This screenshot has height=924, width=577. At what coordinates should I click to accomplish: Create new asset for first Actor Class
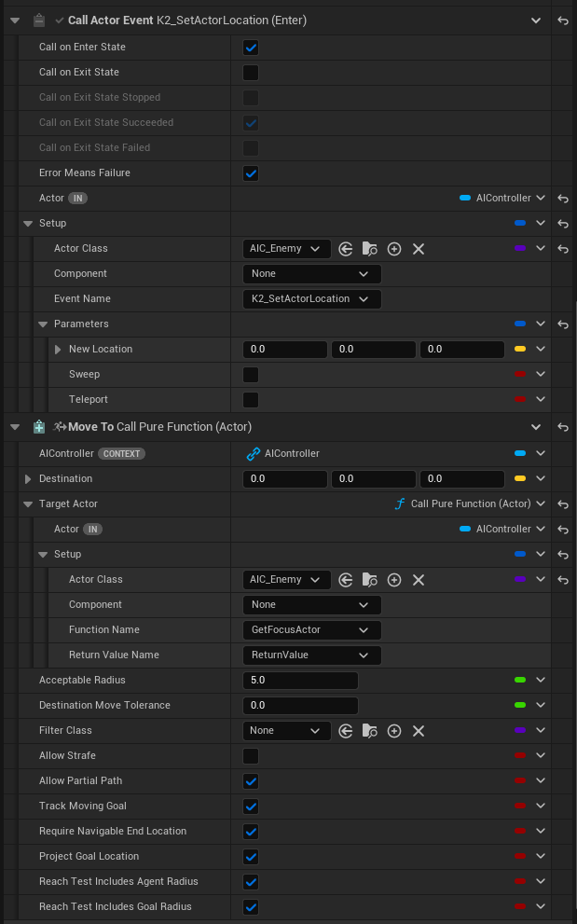tap(394, 249)
